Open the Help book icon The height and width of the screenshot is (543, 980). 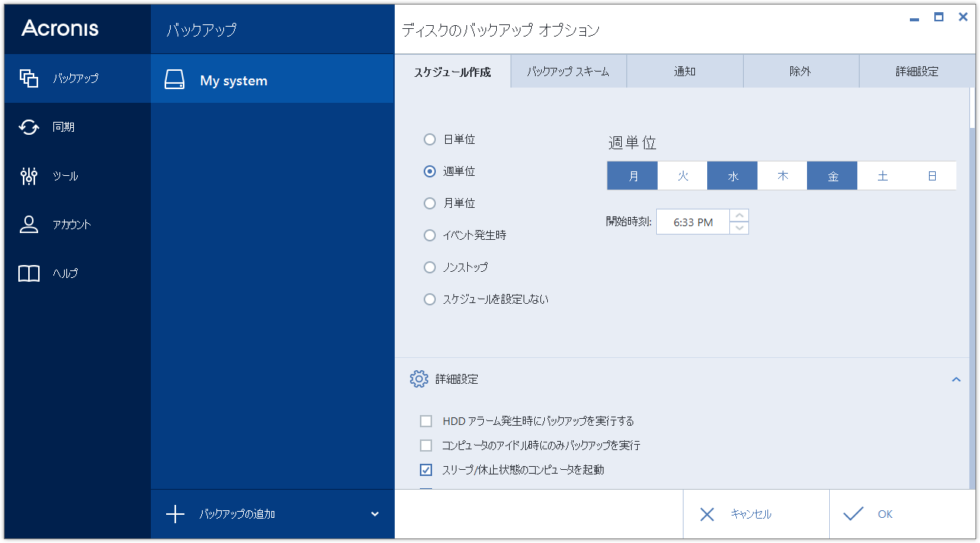point(29,273)
